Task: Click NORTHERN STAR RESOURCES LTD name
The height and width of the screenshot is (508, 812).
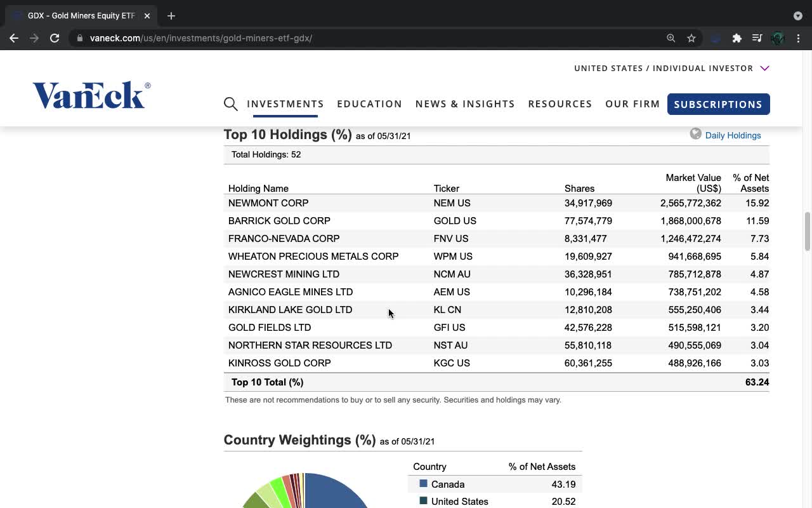Action: 310,345
